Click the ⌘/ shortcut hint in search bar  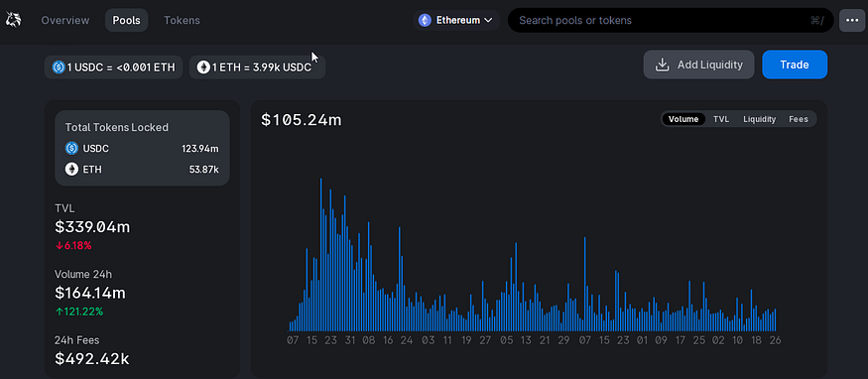817,21
